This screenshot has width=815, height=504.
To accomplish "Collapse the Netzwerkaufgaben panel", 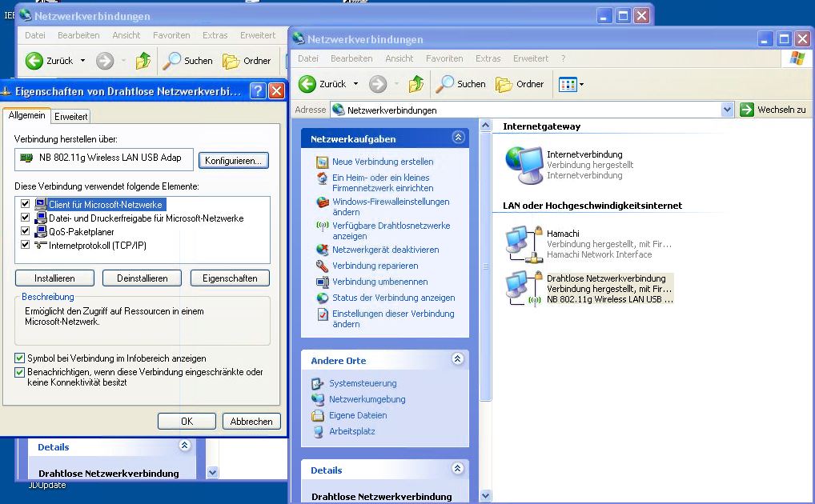I will tap(458, 138).
